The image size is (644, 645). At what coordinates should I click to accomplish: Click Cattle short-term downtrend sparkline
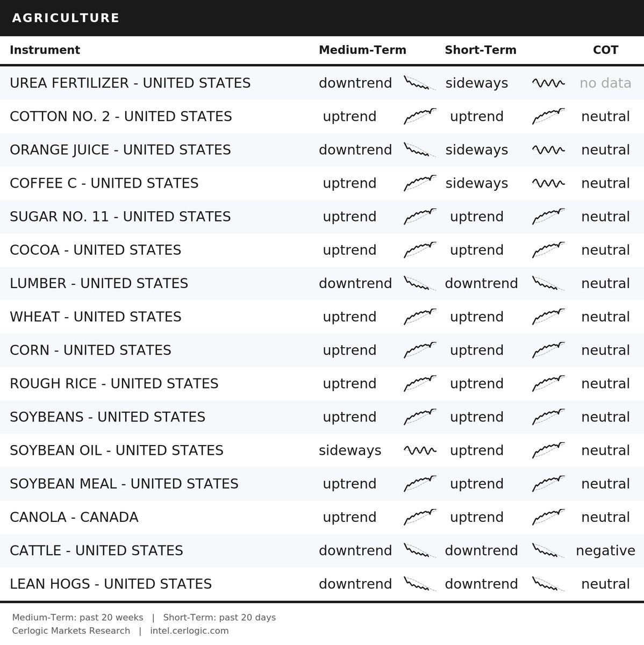tap(548, 550)
